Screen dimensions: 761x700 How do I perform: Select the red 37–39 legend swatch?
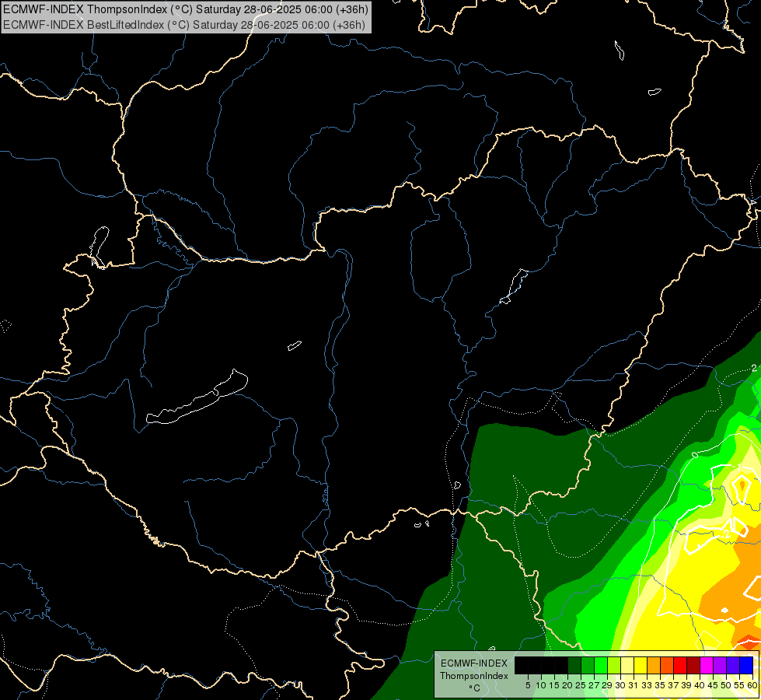(x=680, y=665)
